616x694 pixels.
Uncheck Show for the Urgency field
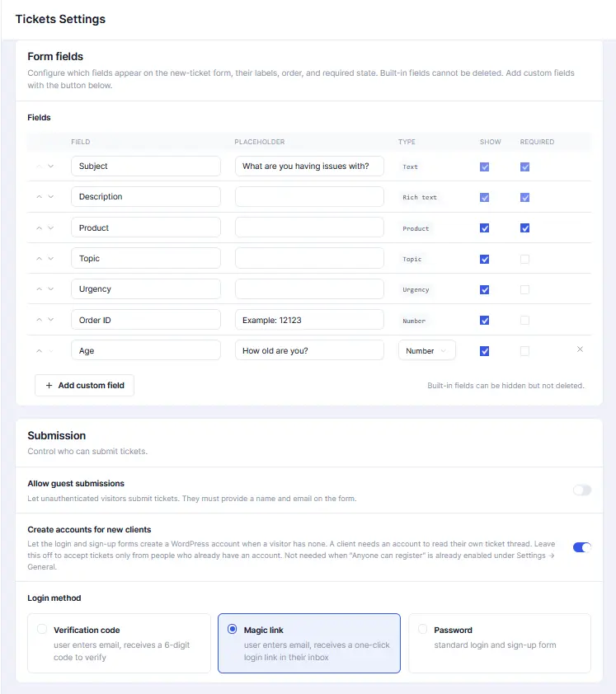(x=485, y=289)
